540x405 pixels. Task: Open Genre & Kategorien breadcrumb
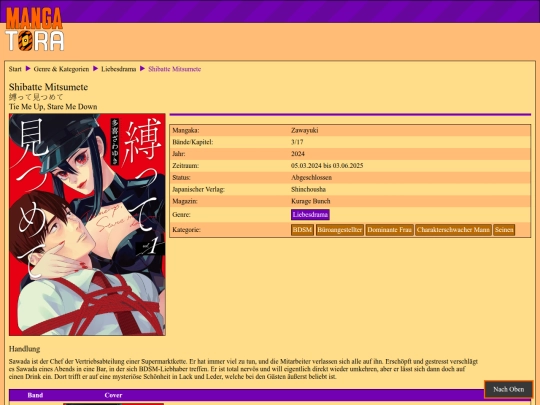click(61, 69)
